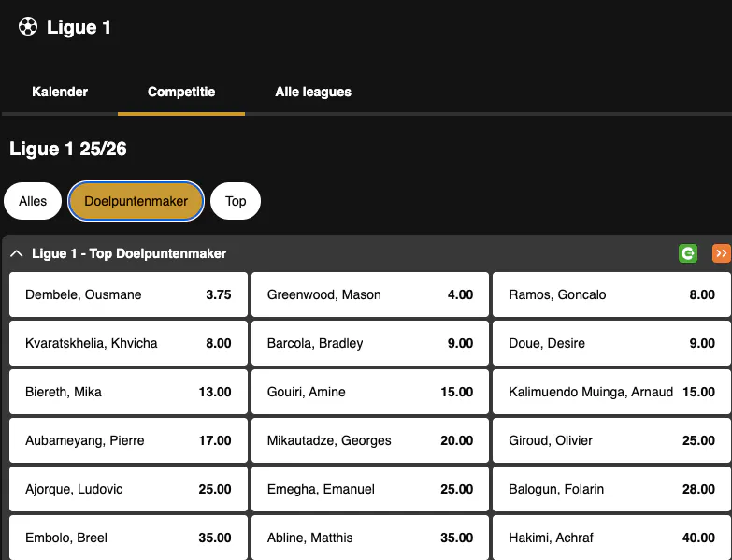Select the Alles filter pill
Viewport: 732px width, 560px height.
click(33, 201)
